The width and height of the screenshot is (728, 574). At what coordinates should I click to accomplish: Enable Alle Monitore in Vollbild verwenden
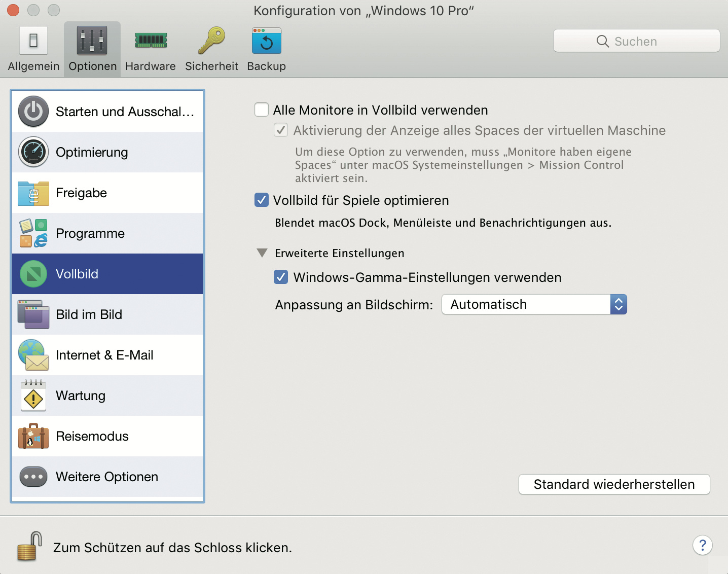[x=262, y=110]
